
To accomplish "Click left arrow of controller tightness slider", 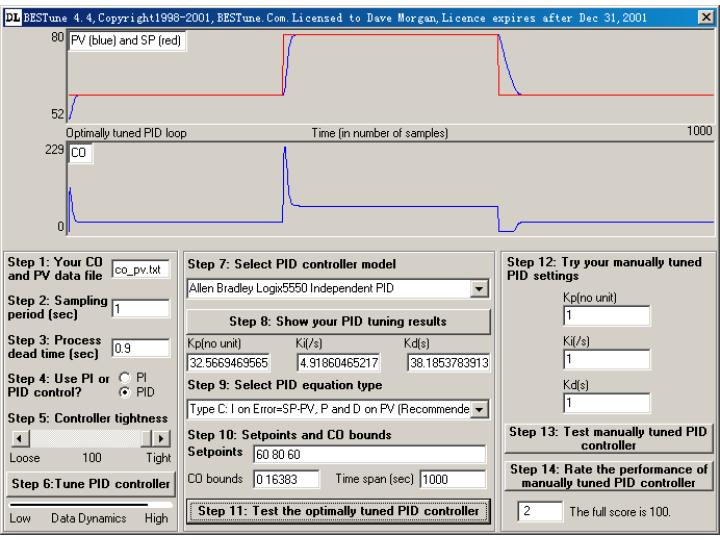I will point(19,438).
